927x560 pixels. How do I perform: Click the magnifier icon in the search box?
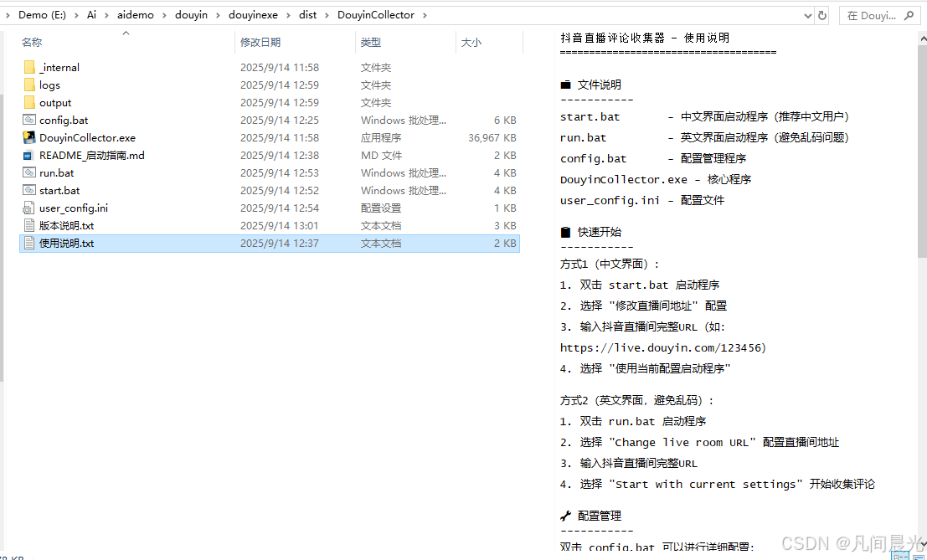click(909, 15)
